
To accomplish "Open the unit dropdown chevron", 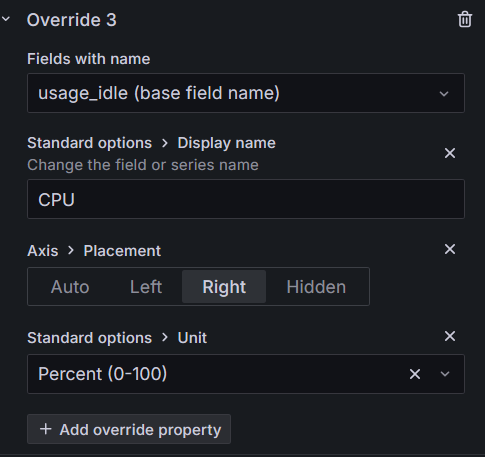I will point(445,374).
